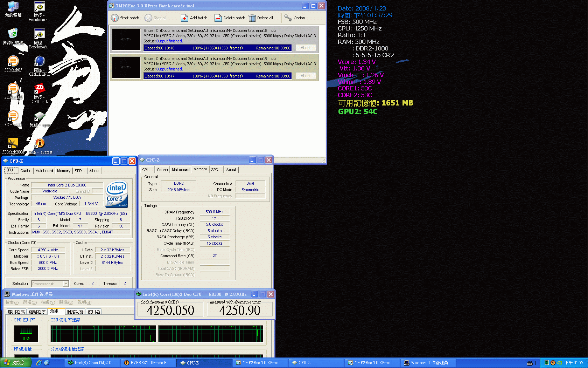Open Option in TMPGEnc toolbar
The image size is (588, 368).
(x=295, y=18)
